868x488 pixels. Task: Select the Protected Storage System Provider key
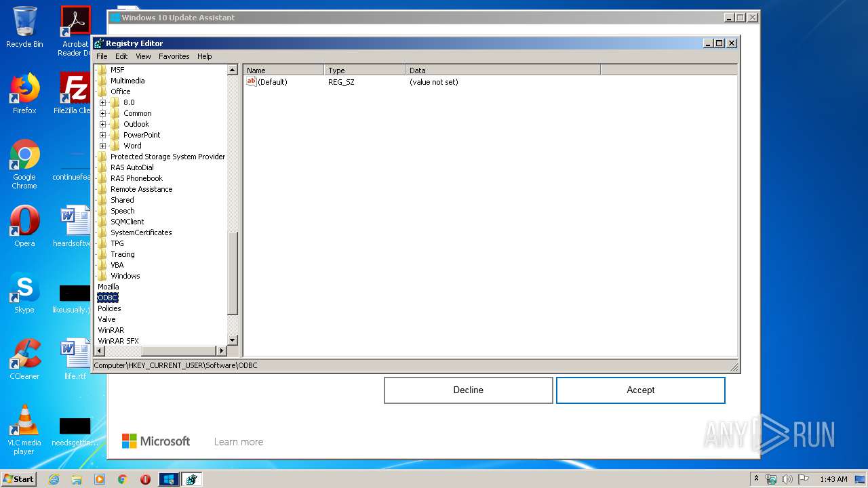click(167, 157)
